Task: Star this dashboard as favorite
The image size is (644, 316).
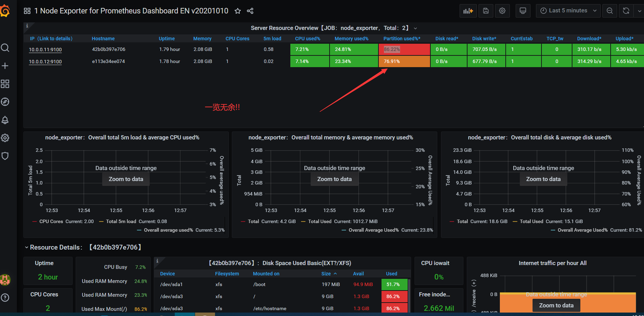Action: point(237,11)
